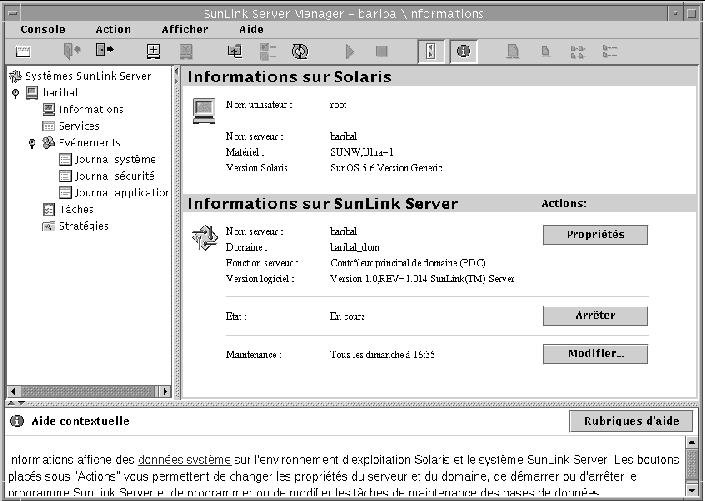Follow the données système help link

[184, 460]
